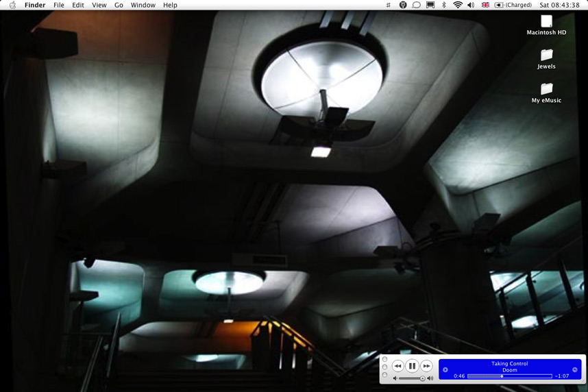
Task: Open the Finder application menu
Action: coord(35,5)
